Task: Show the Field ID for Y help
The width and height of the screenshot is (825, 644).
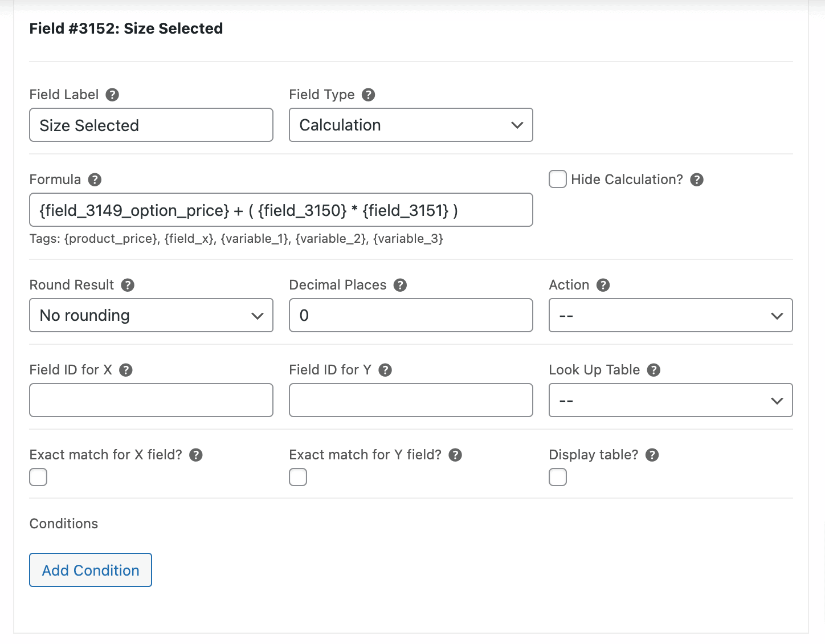Action: [x=385, y=370]
